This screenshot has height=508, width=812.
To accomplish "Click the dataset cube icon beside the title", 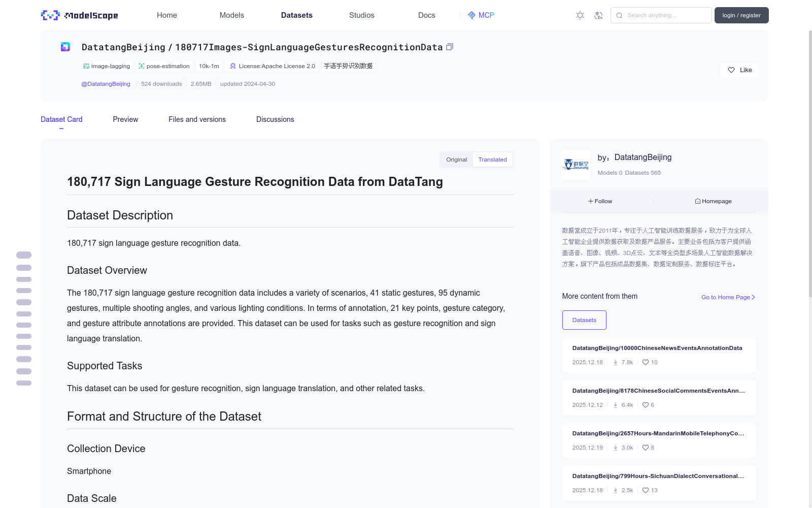I will (x=65, y=47).
